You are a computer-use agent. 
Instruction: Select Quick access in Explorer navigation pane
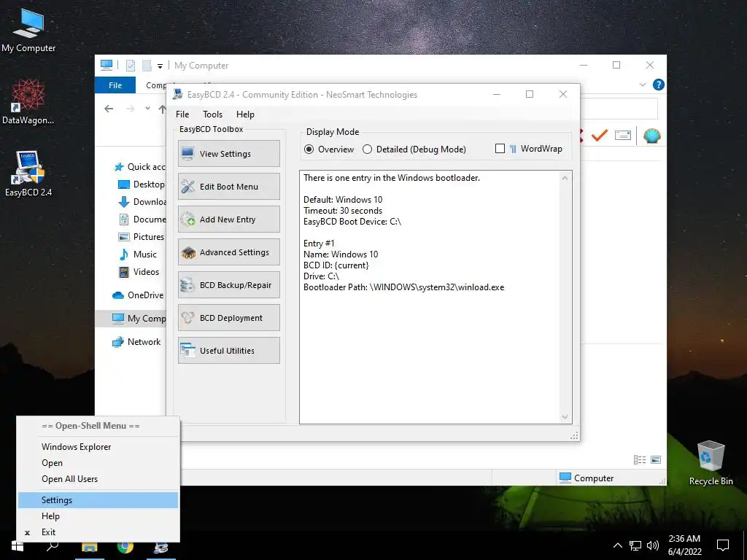[x=139, y=167]
